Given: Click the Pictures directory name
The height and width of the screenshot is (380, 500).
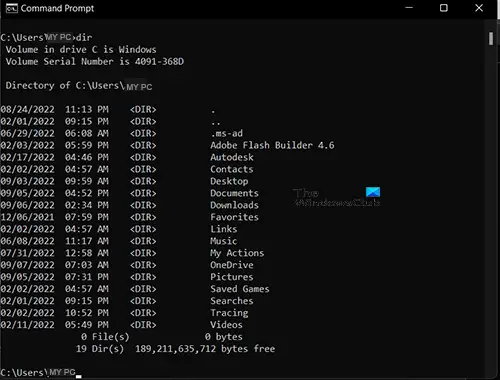Looking at the screenshot, I should click(232, 277).
